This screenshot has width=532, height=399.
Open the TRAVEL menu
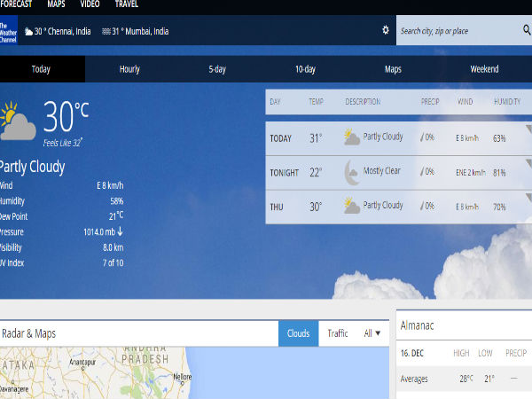(126, 4)
